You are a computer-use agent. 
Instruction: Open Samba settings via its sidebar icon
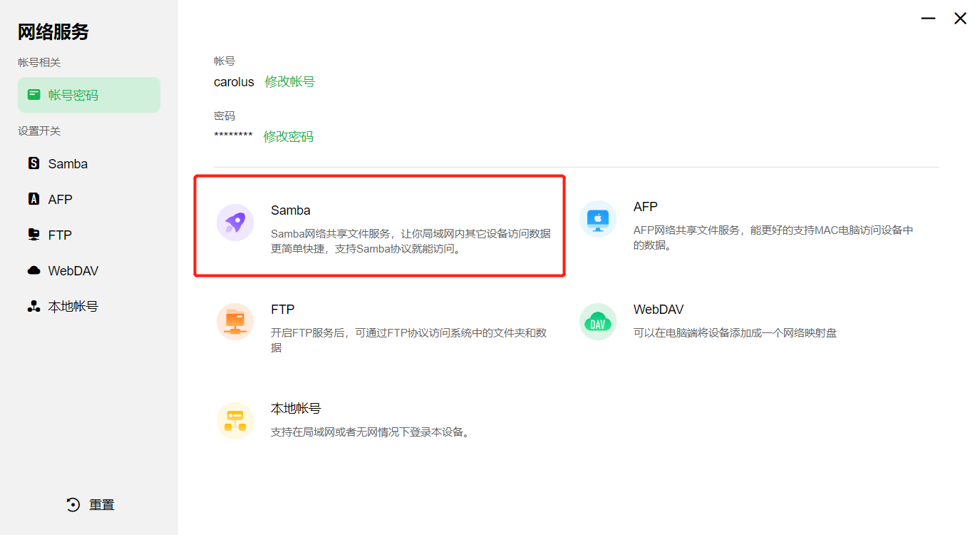(x=33, y=163)
